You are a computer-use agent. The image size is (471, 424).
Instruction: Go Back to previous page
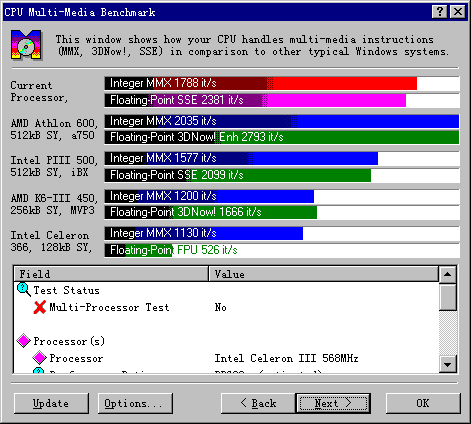(258, 403)
